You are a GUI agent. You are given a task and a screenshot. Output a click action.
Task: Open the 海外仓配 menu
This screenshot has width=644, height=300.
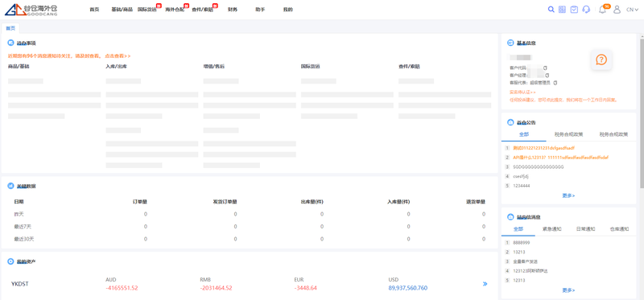coord(175,10)
